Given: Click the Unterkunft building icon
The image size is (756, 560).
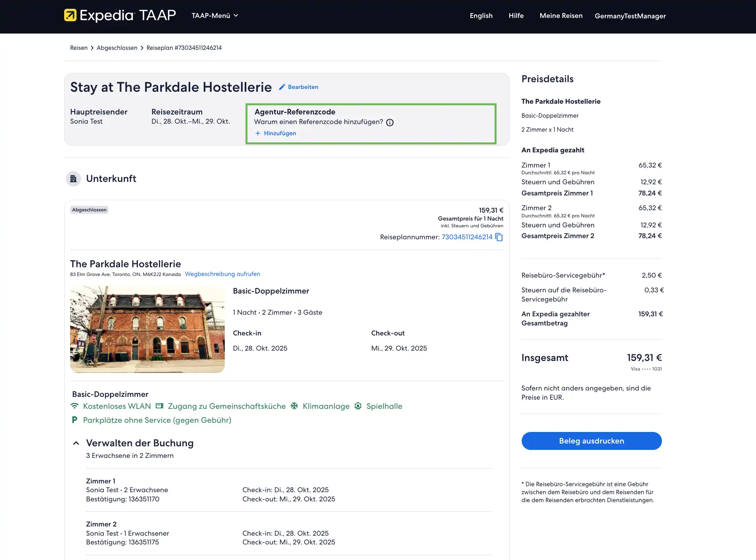Looking at the screenshot, I should (73, 179).
